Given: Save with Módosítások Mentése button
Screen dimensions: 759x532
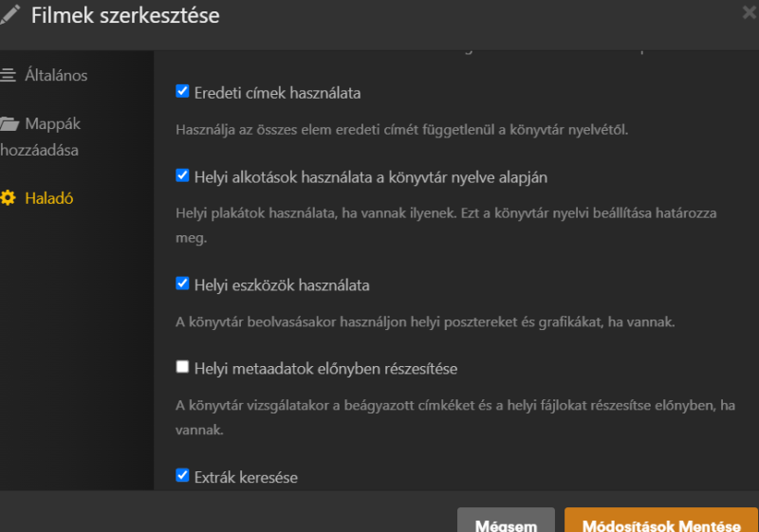Looking at the screenshot, I should click(661, 520).
